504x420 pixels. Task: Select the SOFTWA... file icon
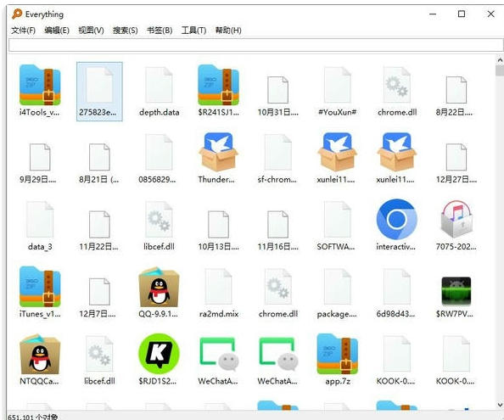337,220
